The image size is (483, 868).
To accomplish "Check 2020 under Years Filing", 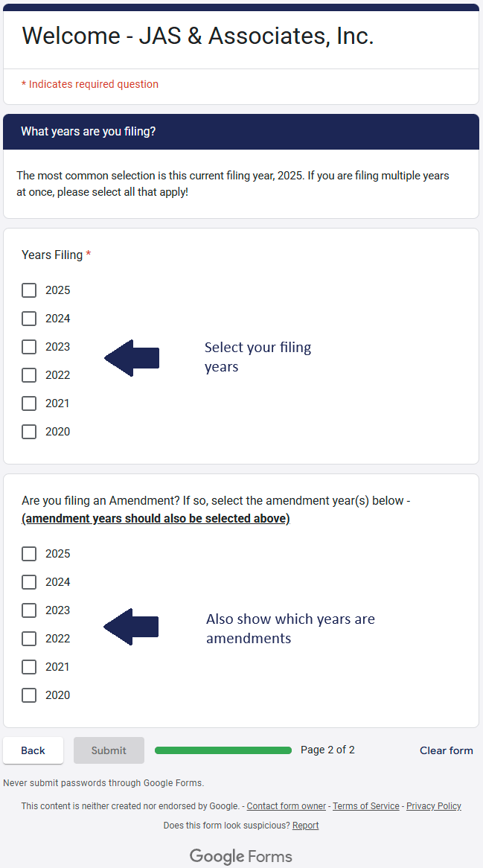I will pos(29,432).
